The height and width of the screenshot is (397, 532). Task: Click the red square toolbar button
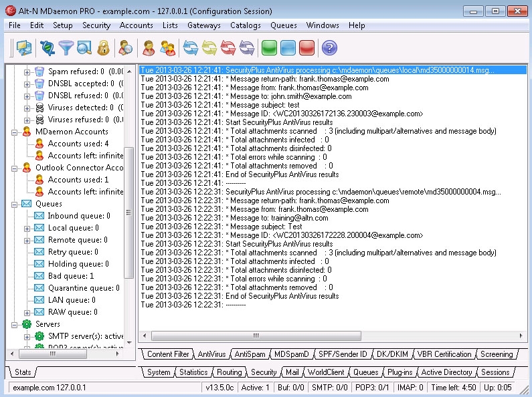[306, 47]
